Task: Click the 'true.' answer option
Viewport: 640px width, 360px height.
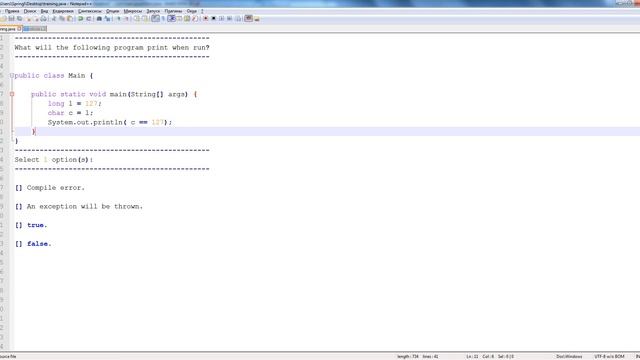Action: (31, 225)
